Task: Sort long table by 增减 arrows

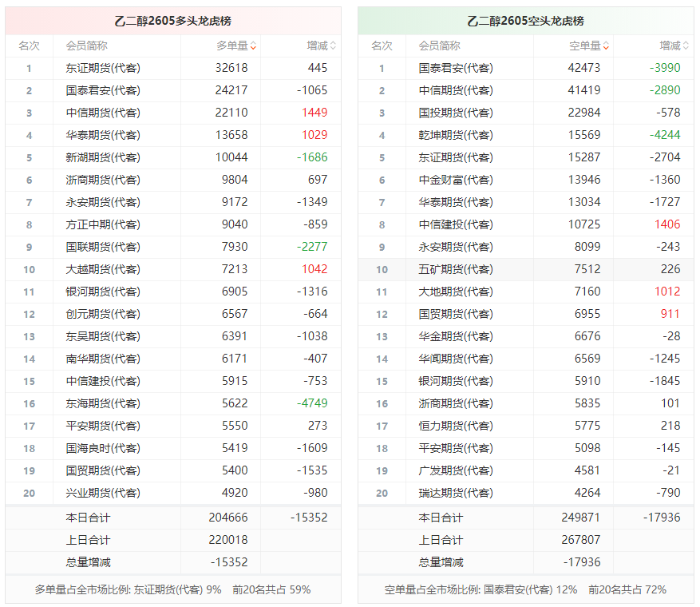Action: tap(333, 46)
